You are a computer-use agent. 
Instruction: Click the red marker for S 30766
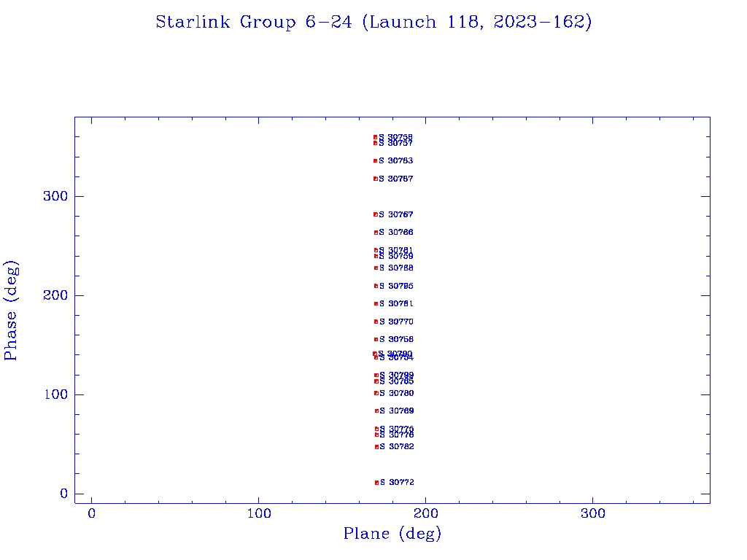pos(376,233)
